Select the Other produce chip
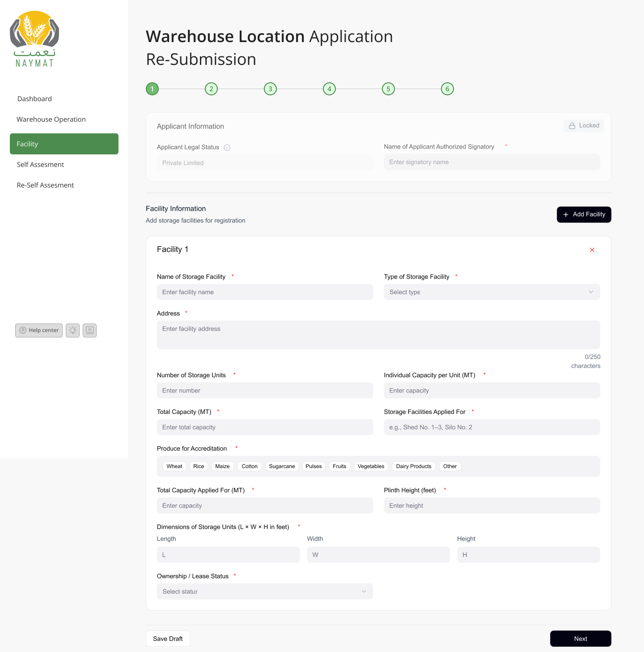 point(450,466)
